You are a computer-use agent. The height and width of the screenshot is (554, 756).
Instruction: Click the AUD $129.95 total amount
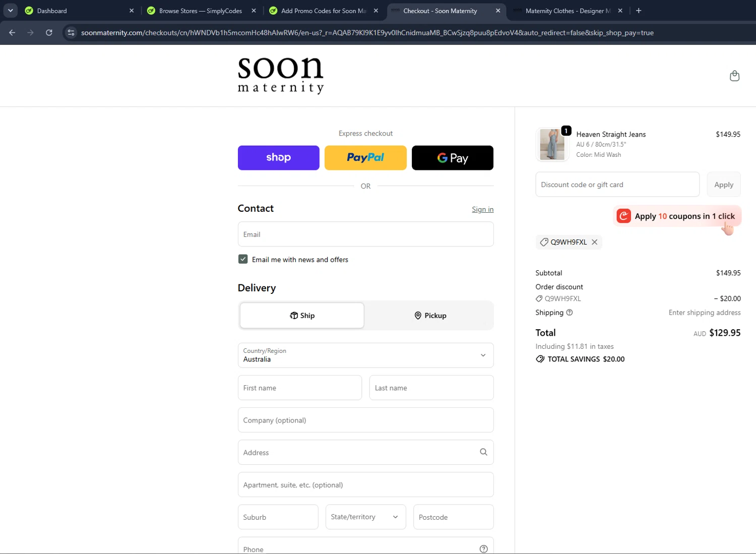717,333
